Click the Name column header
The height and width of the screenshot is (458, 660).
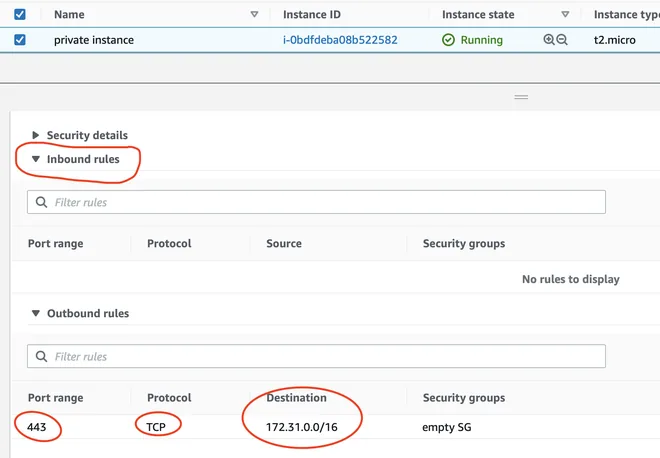[69, 14]
